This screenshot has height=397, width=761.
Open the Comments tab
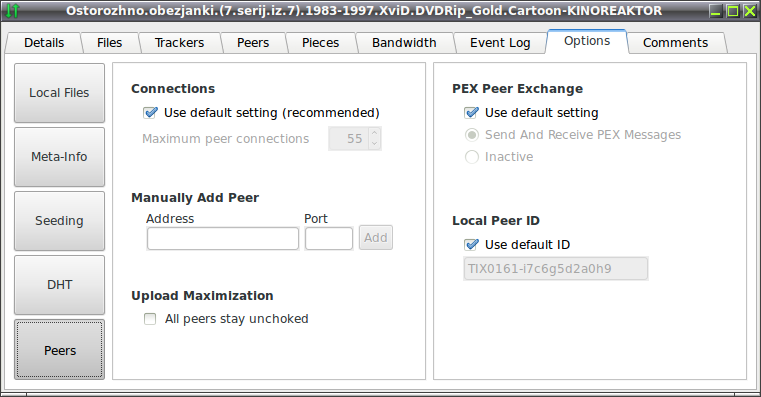[675, 43]
